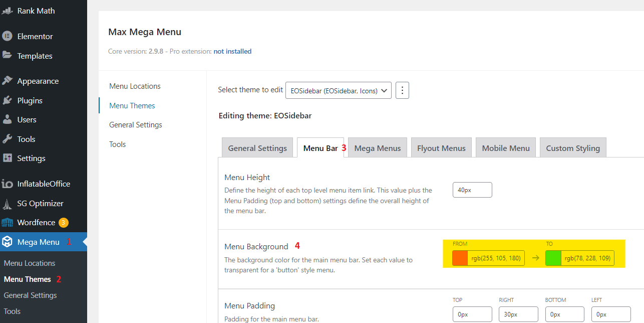The width and height of the screenshot is (644, 323).
Task: Open Tools under Mega Menu submenu
Action: pyautogui.click(x=12, y=311)
